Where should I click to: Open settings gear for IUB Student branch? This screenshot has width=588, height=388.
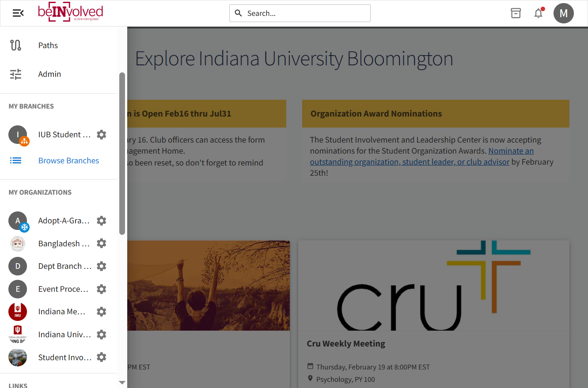tap(102, 135)
